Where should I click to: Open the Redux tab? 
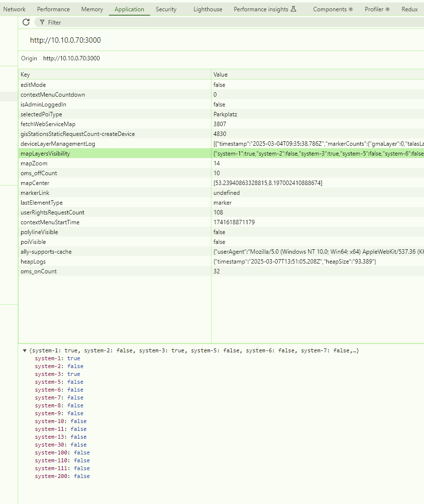(409, 9)
